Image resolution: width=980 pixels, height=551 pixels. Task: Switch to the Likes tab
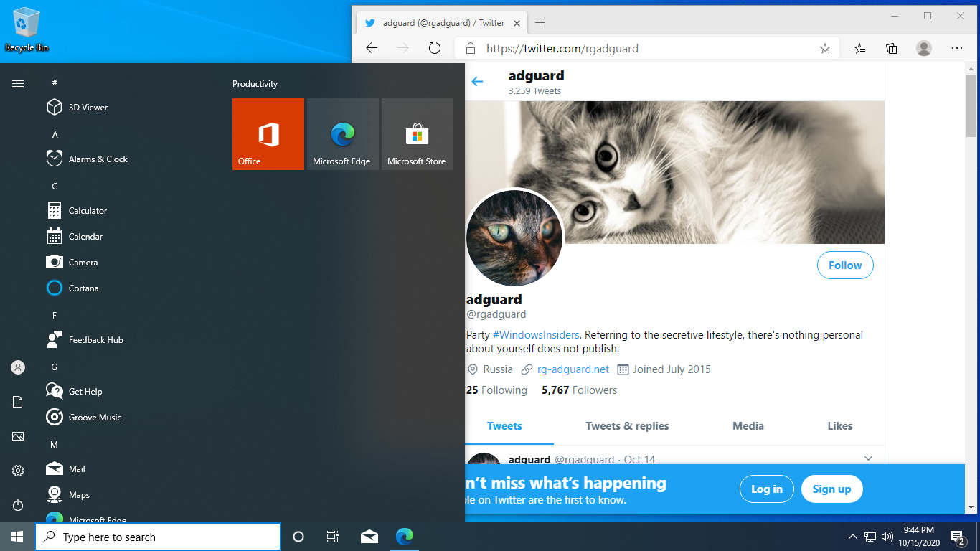[x=840, y=426]
